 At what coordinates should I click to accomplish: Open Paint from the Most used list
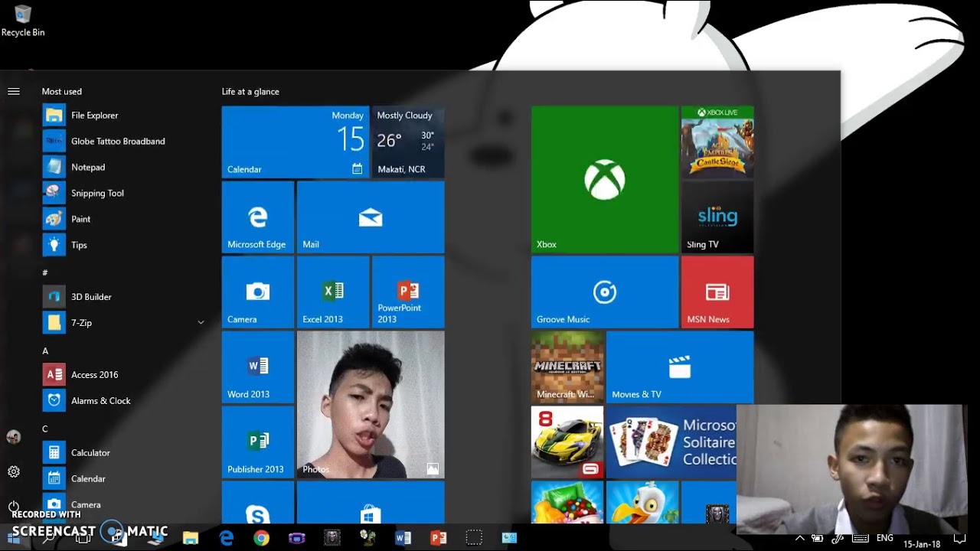124,220
